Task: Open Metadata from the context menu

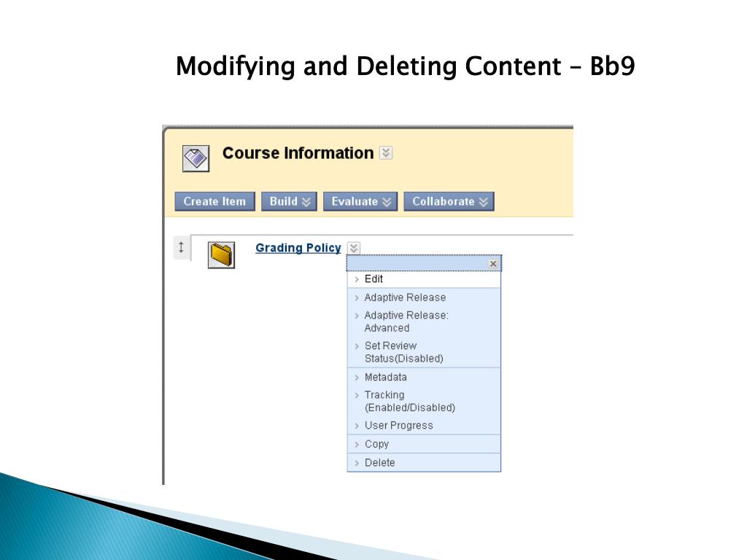Action: 424,377
